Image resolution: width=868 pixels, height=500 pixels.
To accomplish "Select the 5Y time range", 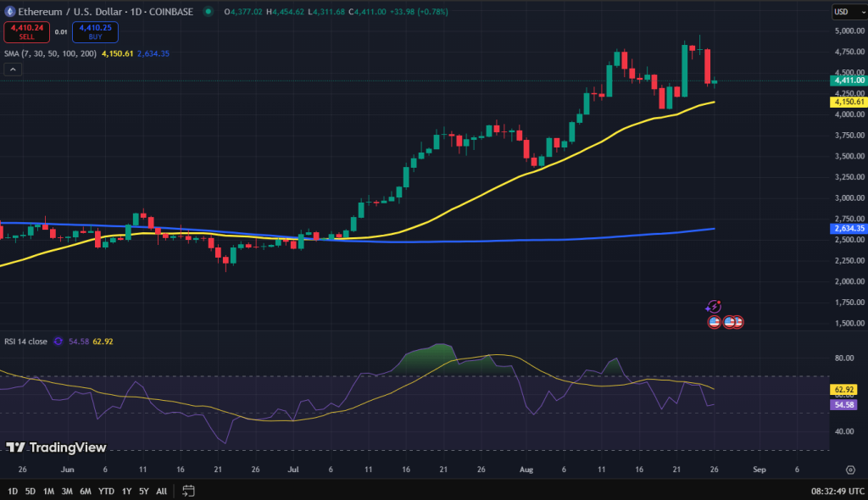I will (144, 492).
